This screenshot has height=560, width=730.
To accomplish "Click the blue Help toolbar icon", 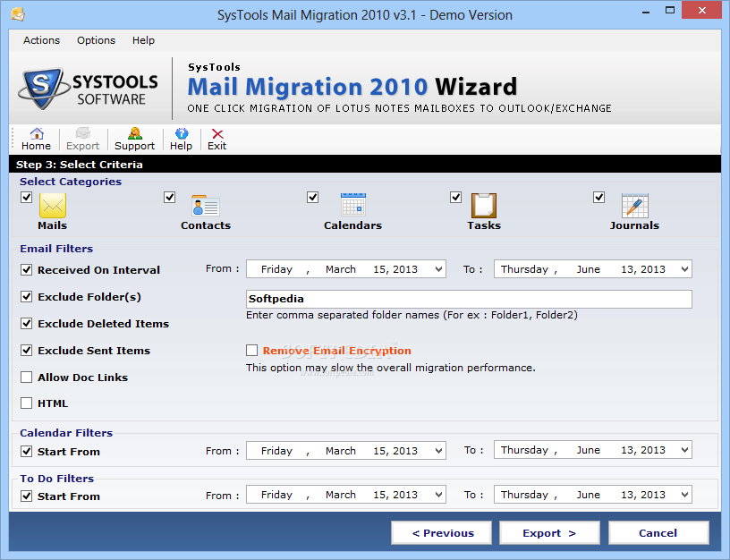I will point(181,139).
